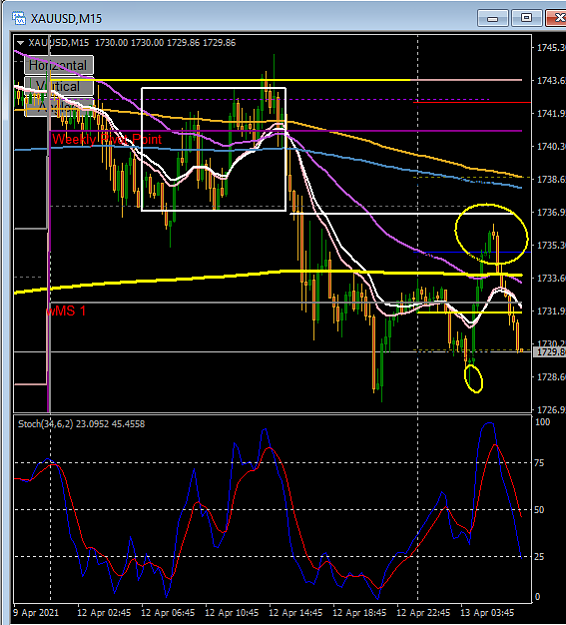This screenshot has width=566, height=625.
Task: Click the 12 Apr 18:45 time label
Action: coord(359,613)
